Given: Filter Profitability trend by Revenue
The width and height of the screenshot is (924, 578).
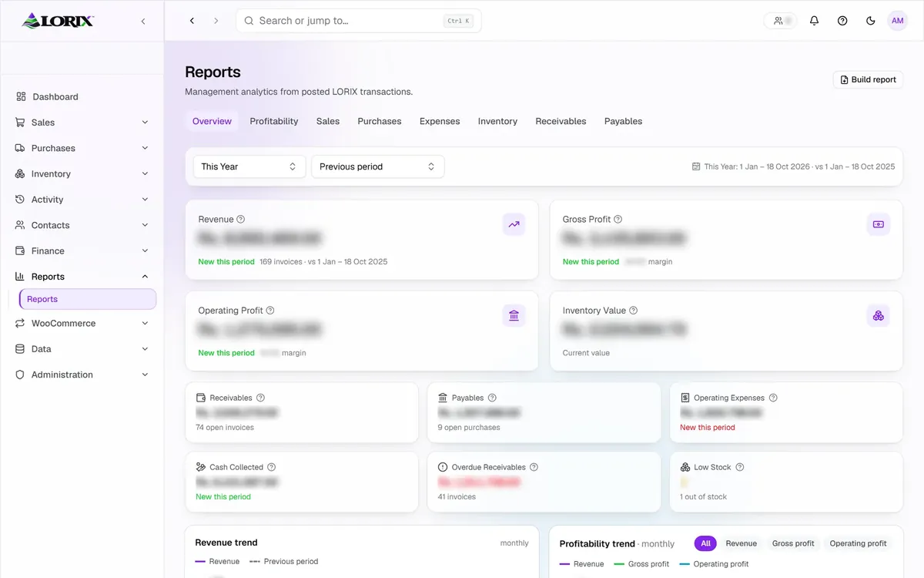Looking at the screenshot, I should click(x=742, y=543).
